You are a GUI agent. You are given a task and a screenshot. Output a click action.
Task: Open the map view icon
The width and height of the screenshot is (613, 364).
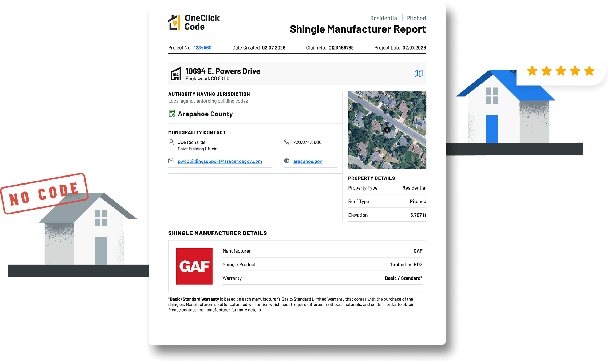click(x=418, y=74)
